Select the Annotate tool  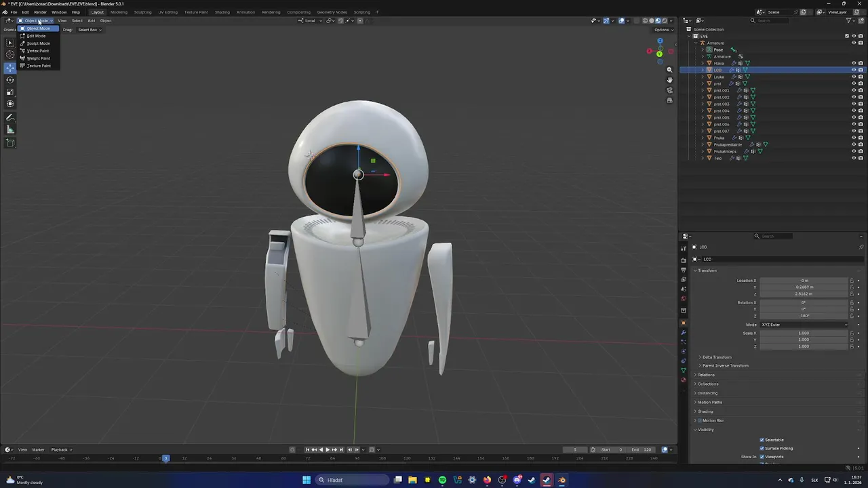tap(10, 118)
